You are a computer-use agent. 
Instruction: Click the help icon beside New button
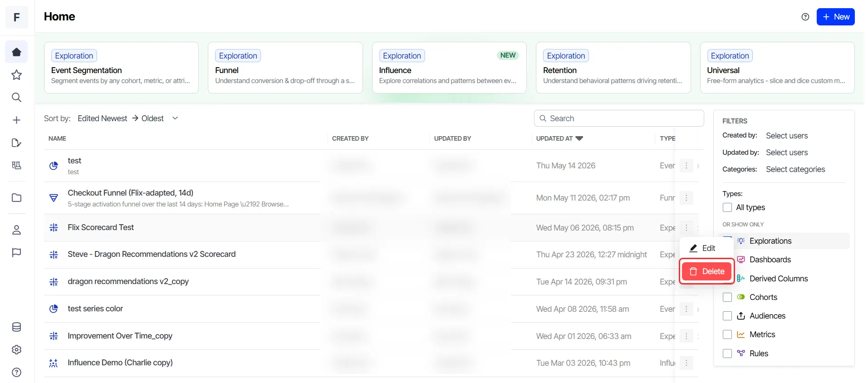(805, 17)
